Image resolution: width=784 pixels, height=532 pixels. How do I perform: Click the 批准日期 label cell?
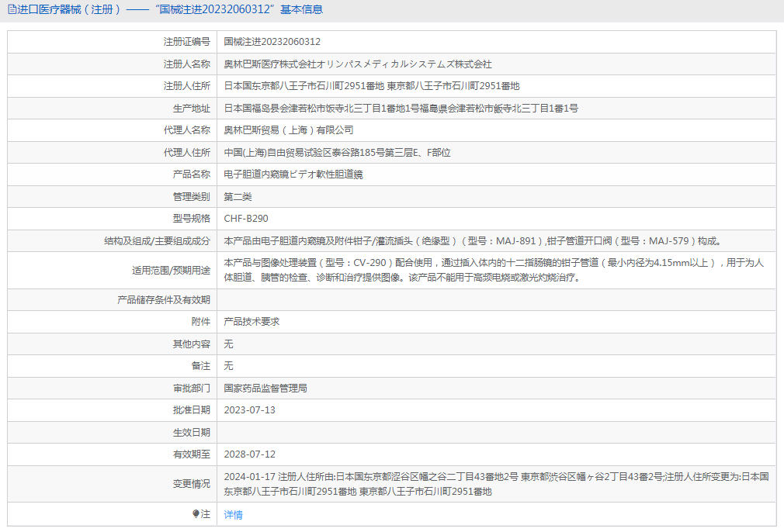point(112,410)
